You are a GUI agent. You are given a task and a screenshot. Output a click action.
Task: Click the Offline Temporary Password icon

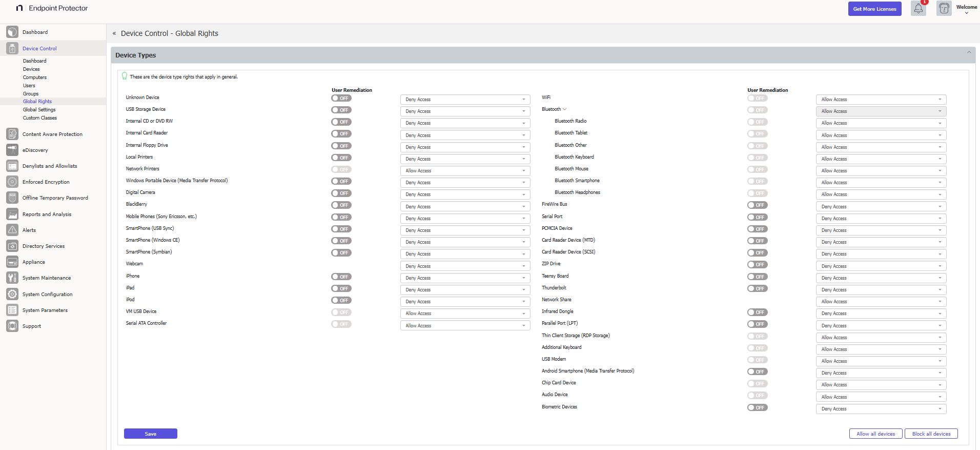[12, 198]
